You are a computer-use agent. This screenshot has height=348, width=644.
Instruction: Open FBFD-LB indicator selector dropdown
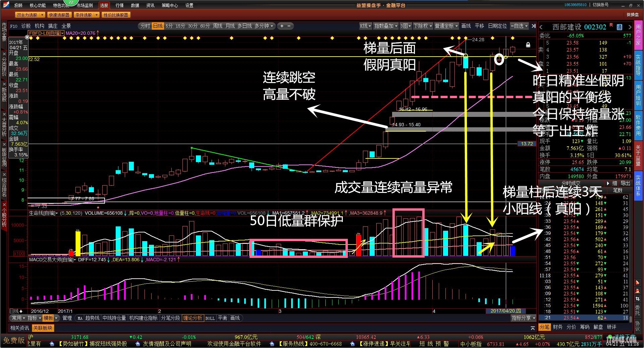point(46,33)
